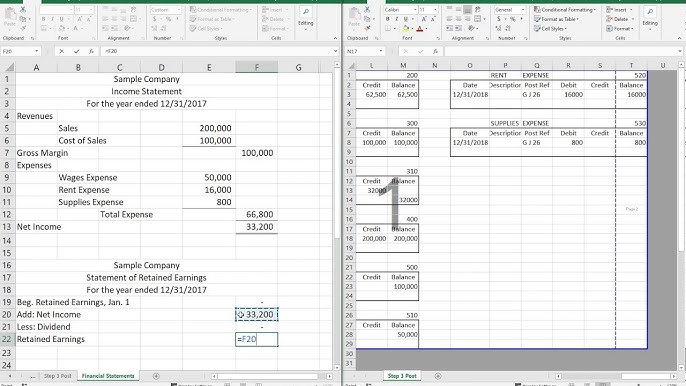This screenshot has height=386, width=686.
Task: Switch to Financial Statements sheet tab
Action: coord(108,376)
